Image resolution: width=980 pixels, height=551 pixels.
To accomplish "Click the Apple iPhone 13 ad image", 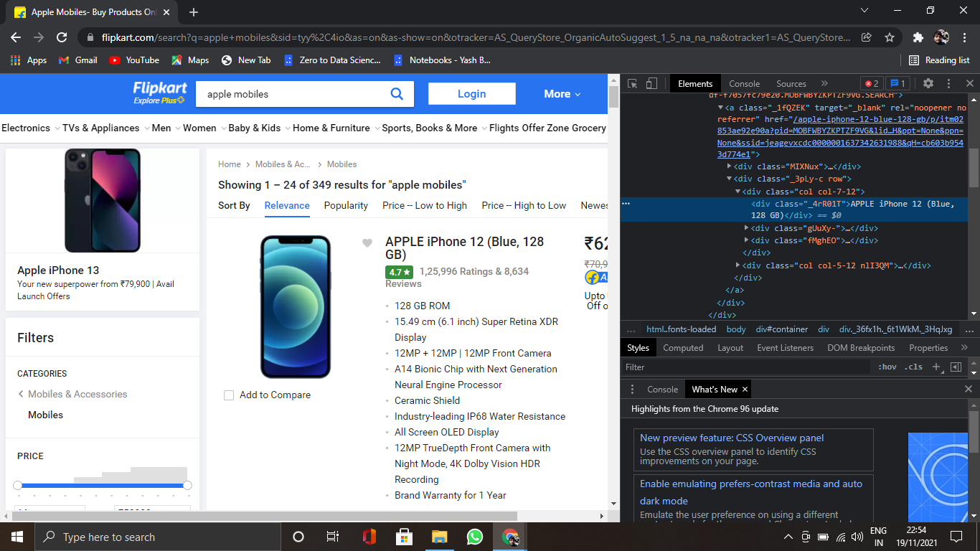I will click(x=103, y=201).
